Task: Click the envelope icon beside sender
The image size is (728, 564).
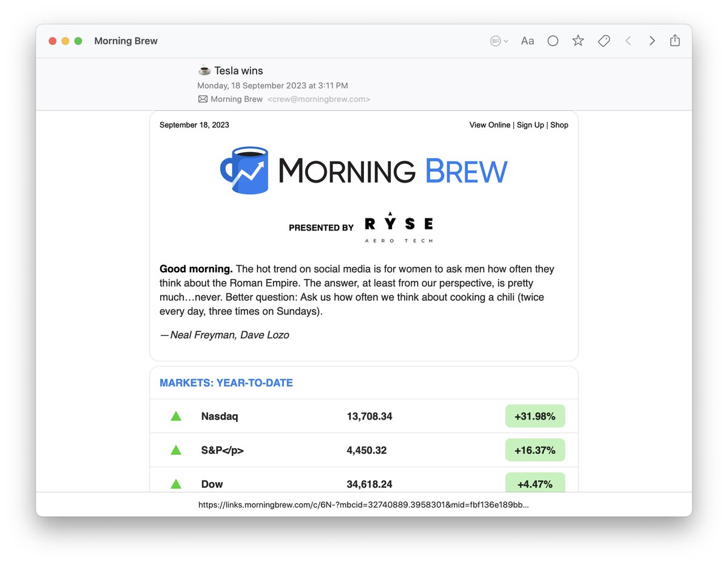Action: click(x=203, y=99)
